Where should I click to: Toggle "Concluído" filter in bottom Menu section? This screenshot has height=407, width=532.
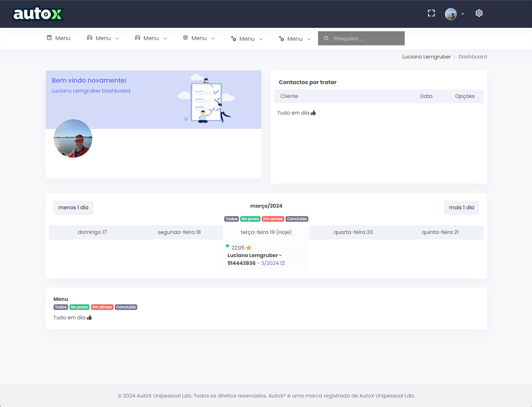coord(126,307)
